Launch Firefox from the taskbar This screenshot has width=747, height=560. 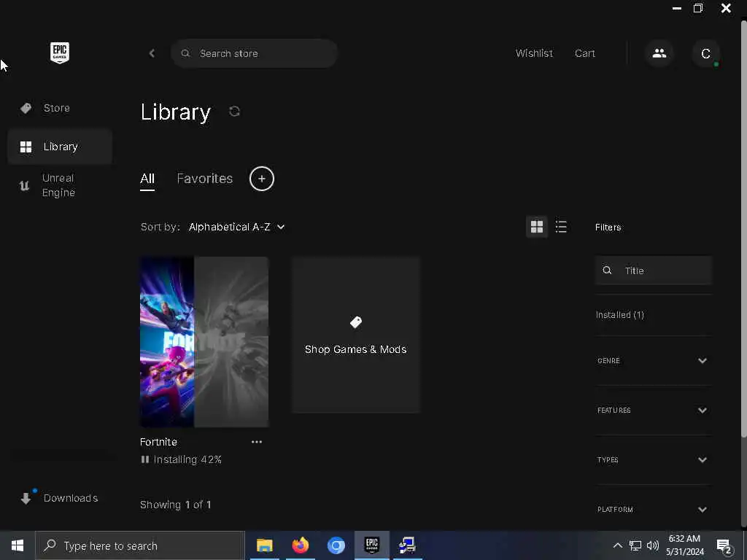pos(300,545)
